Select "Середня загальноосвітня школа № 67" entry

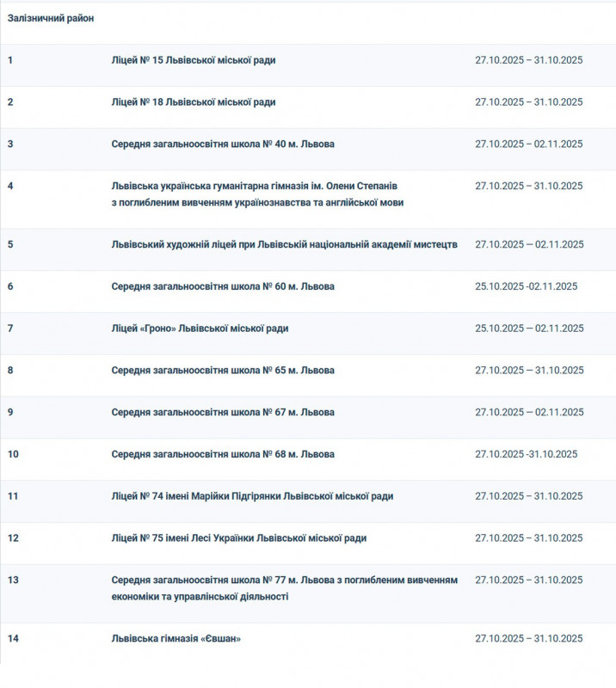click(222, 413)
